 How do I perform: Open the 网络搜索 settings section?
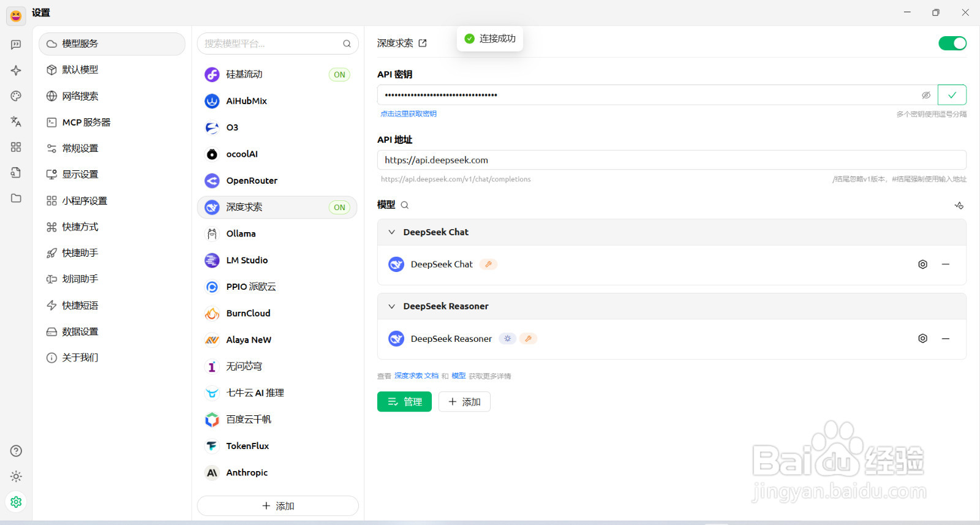point(112,96)
